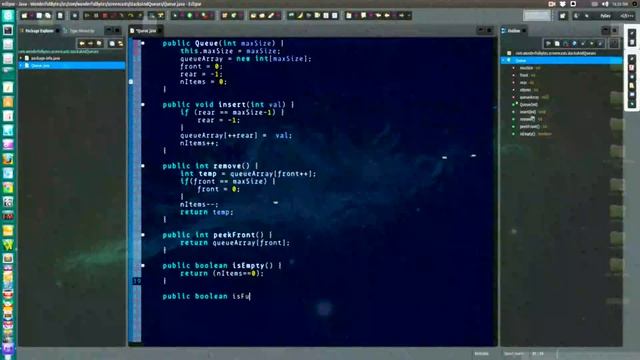Click Forward arrow in Package Explorer toolbar
The image size is (640, 360).
point(91,43)
